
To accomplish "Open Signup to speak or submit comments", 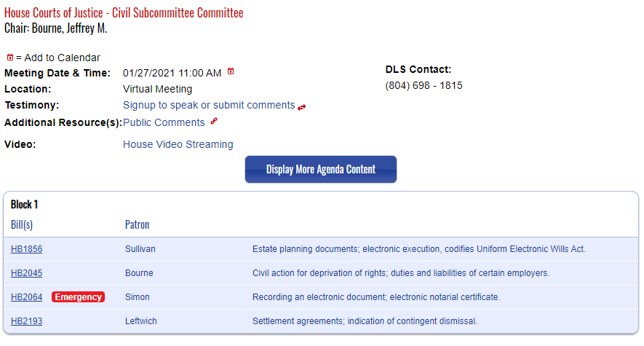I will pyautogui.click(x=209, y=105).
